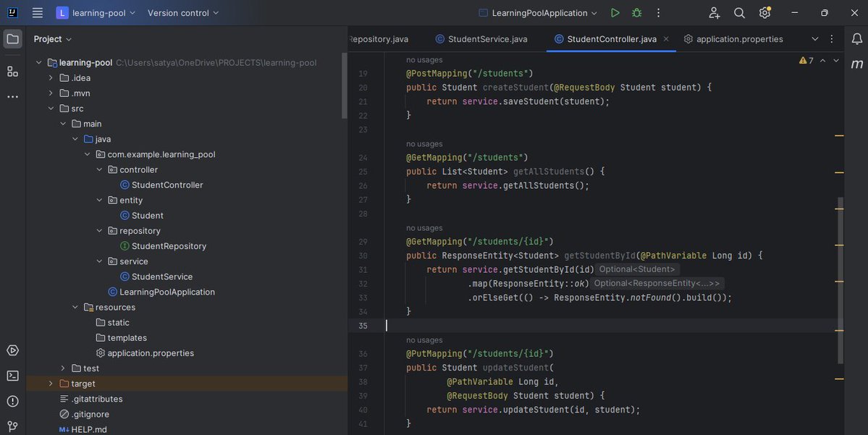Collapse the java source folder

tap(75, 139)
